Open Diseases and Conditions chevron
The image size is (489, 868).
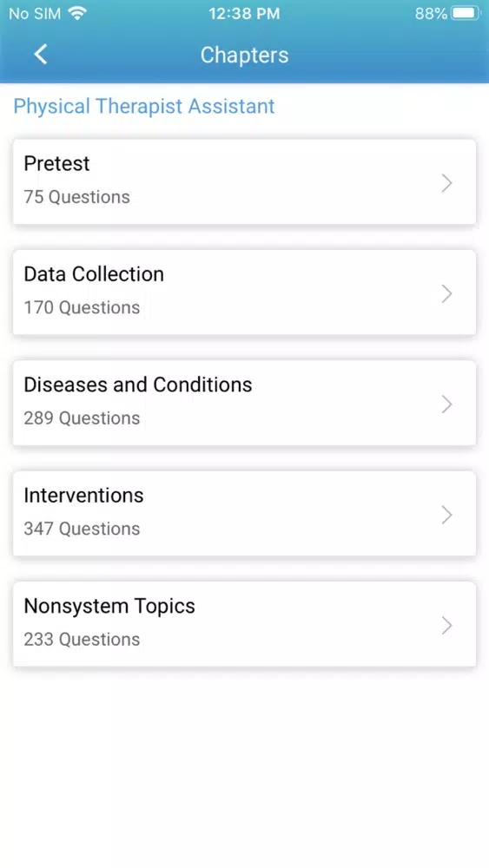pos(447,404)
